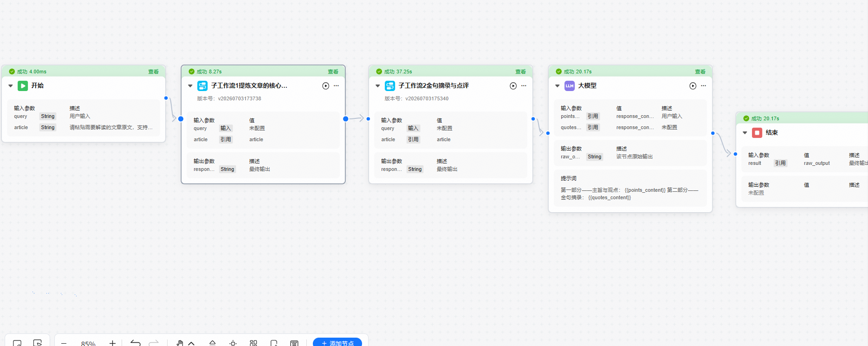This screenshot has width=868, height=346.
Task: Click the input port of 结束 node
Action: [736, 154]
